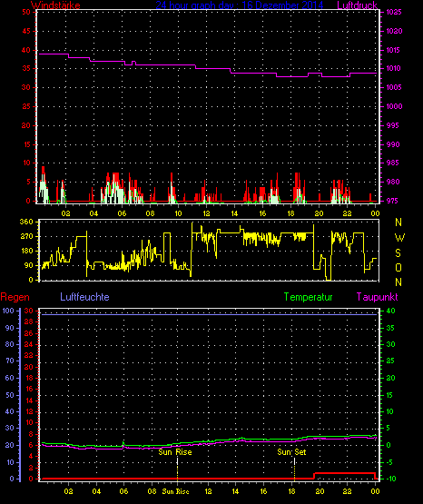Click the 20 hour label under the lower chart
The width and height of the screenshot is (423, 504).
[x=320, y=491]
